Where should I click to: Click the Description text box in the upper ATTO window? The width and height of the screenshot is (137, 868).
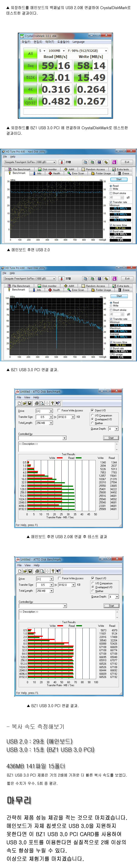click(x=68, y=447)
